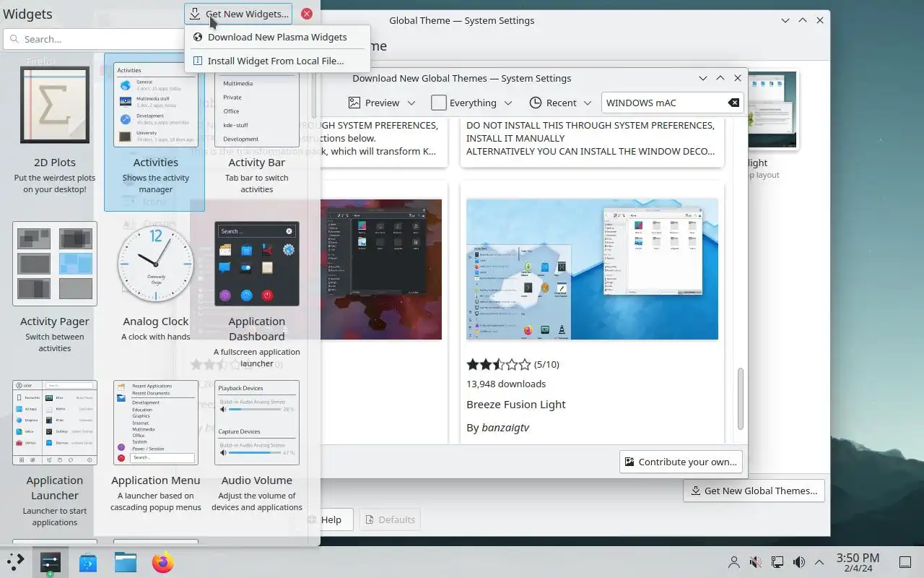924x578 pixels.
Task: Select the Audio Volume widget icon
Action: pos(257,423)
